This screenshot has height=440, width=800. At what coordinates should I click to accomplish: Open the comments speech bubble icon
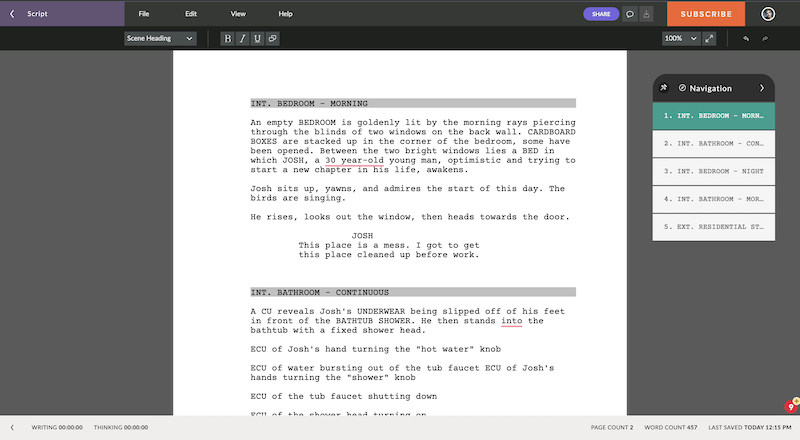click(x=630, y=14)
